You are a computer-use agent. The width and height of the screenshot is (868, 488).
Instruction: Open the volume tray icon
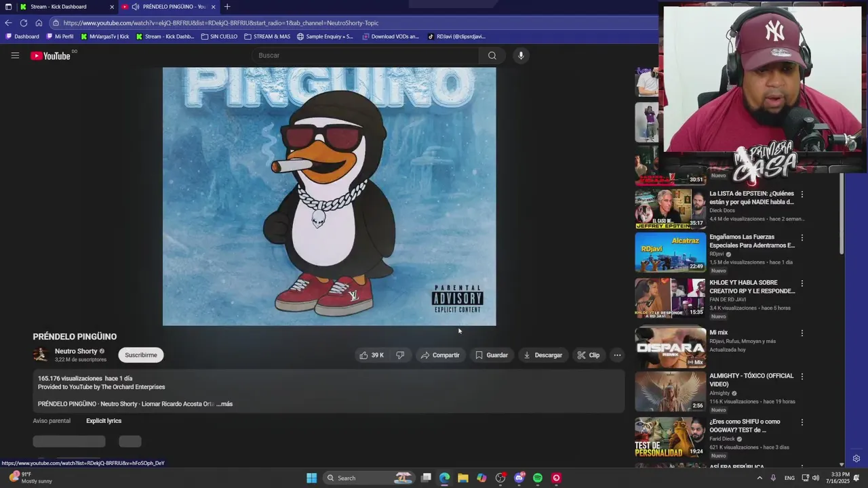pyautogui.click(x=815, y=478)
